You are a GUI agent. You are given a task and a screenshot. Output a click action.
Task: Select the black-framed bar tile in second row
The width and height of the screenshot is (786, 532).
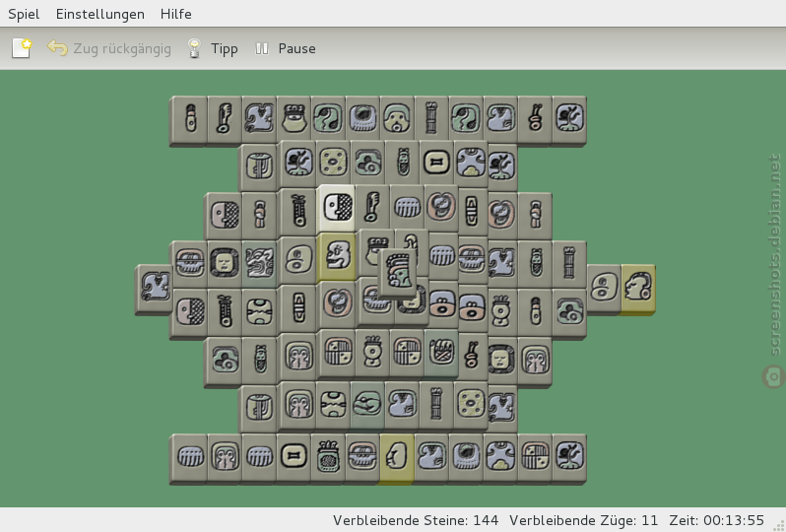437,163
